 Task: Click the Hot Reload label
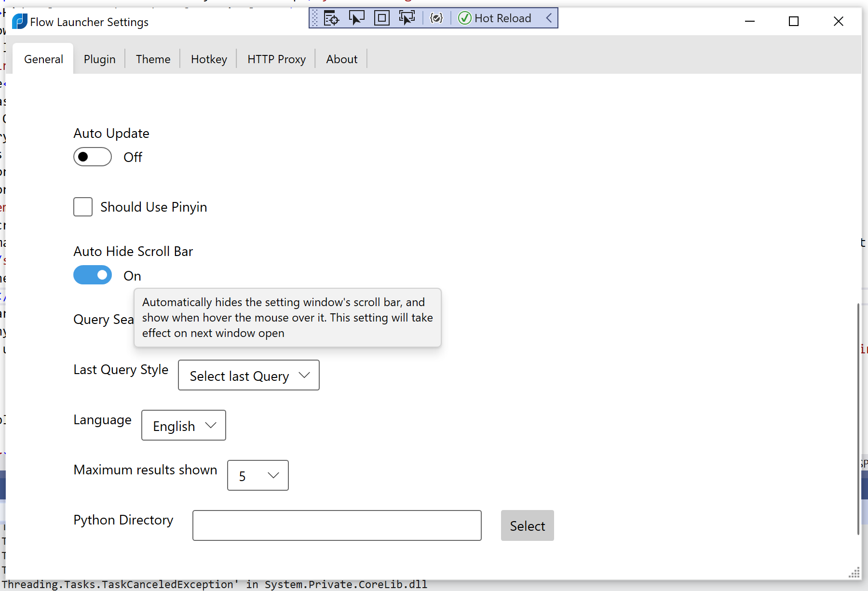point(502,18)
